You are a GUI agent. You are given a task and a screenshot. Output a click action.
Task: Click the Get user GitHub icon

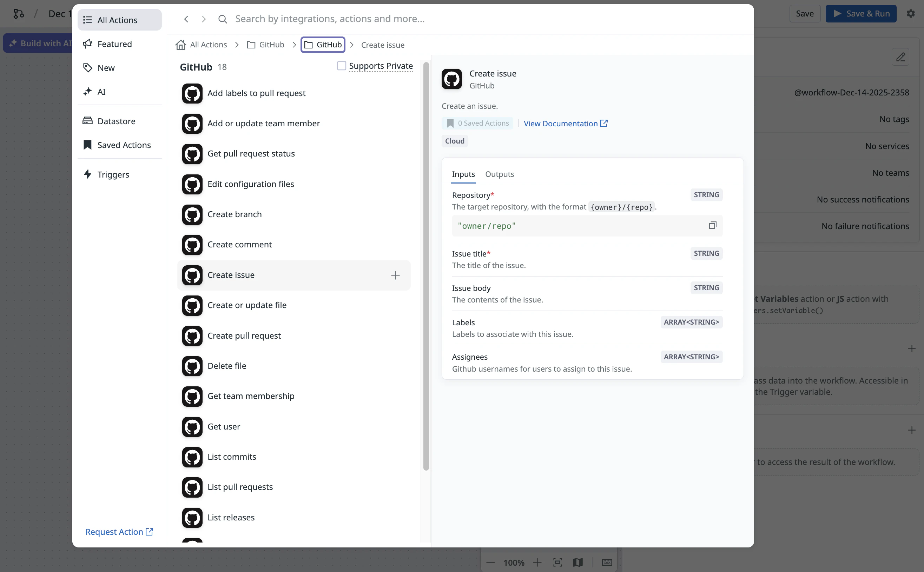pyautogui.click(x=192, y=427)
